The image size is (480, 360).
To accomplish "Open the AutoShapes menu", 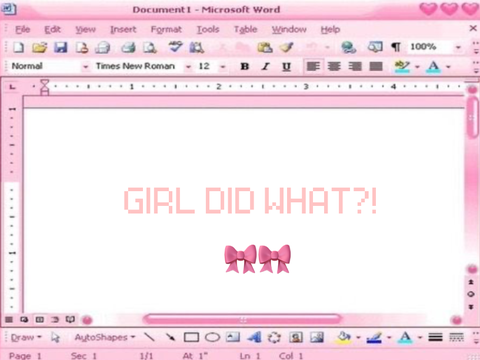I will click(105, 337).
